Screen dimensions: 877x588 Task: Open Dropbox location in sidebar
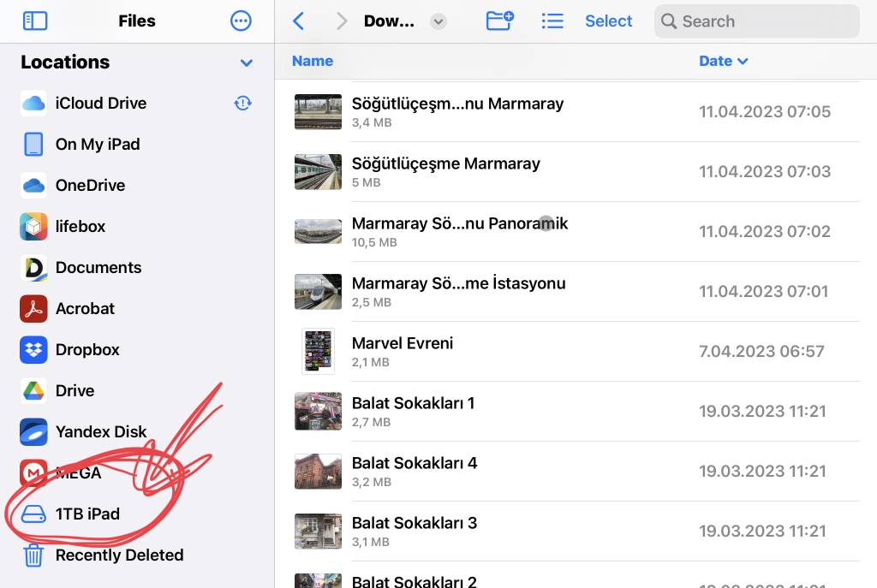click(x=87, y=350)
